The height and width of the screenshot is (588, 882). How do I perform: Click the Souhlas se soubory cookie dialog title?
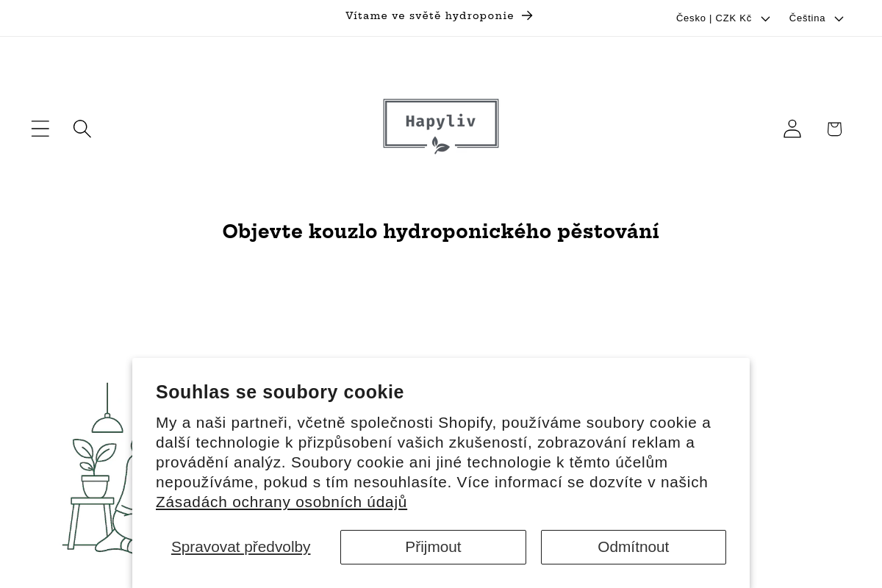pos(280,392)
